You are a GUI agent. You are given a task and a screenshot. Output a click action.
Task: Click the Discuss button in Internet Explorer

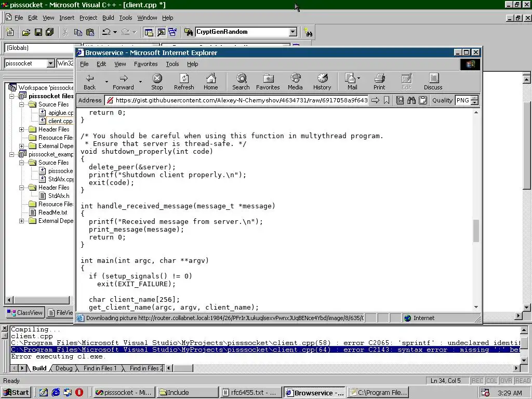433,82
